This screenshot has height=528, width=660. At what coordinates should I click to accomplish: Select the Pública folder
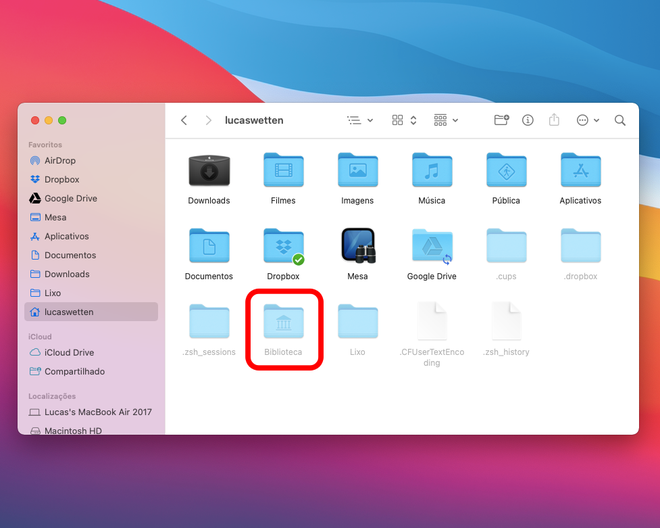point(506,170)
